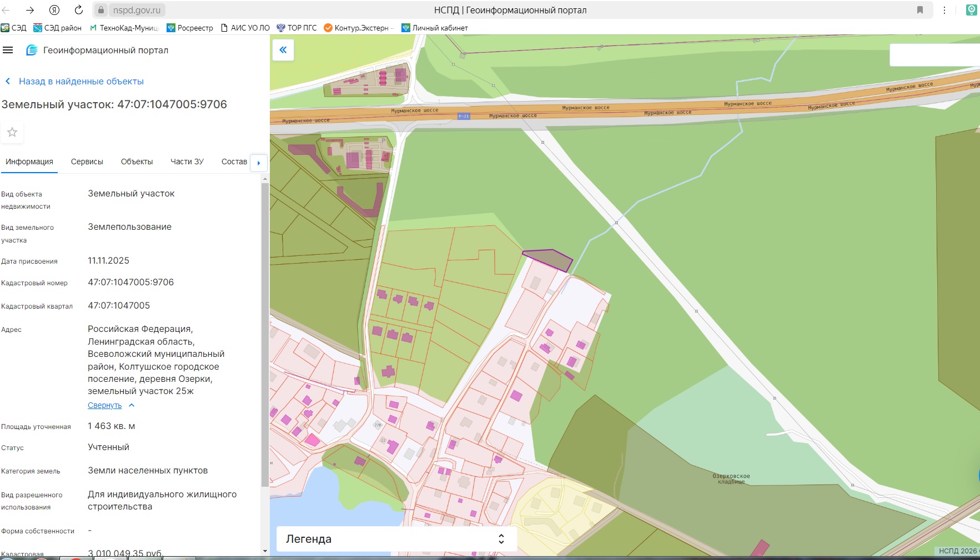
Task: Click the Geoportal logo icon
Action: (x=32, y=50)
